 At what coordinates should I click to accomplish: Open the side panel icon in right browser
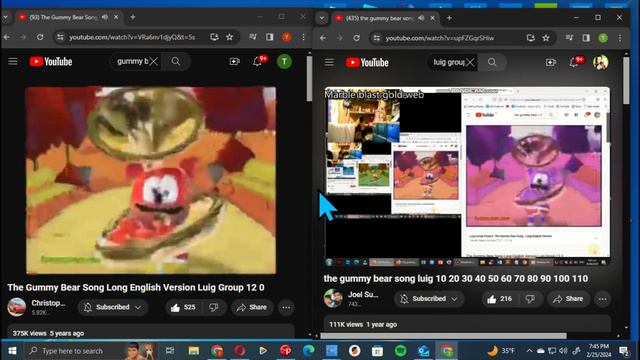tap(586, 38)
